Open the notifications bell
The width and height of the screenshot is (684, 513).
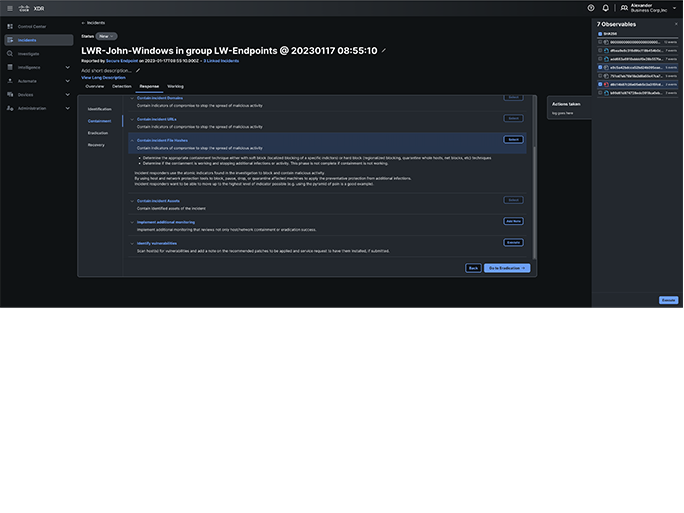(x=605, y=8)
